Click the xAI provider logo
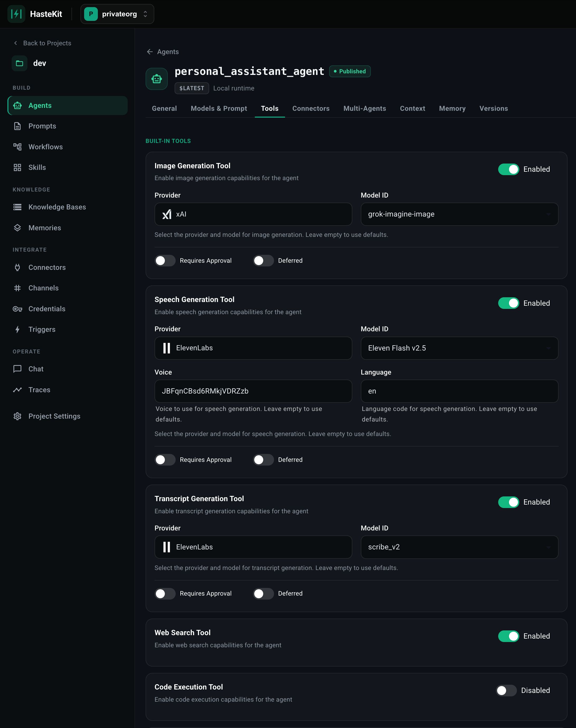This screenshot has height=728, width=576. pos(167,214)
